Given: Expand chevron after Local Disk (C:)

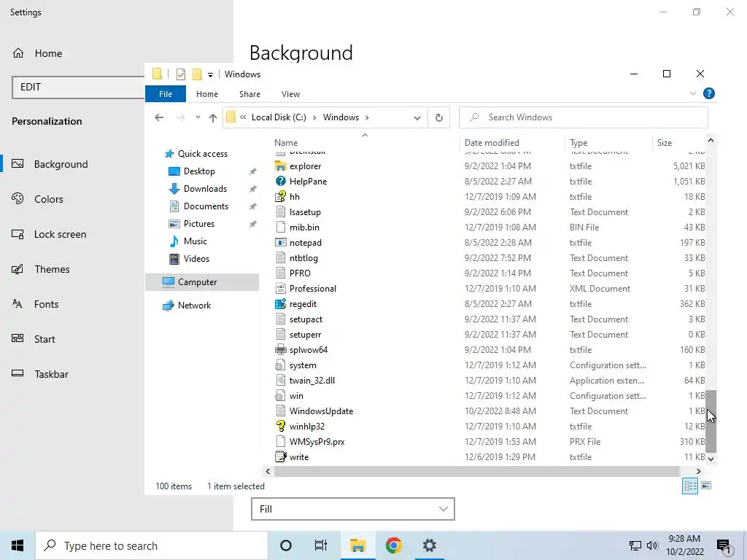Looking at the screenshot, I should click(x=314, y=117).
